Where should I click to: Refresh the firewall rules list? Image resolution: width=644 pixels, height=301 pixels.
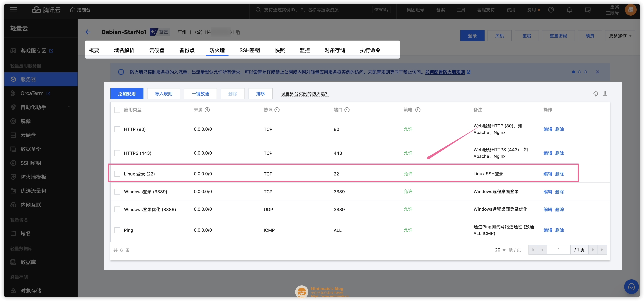596,94
